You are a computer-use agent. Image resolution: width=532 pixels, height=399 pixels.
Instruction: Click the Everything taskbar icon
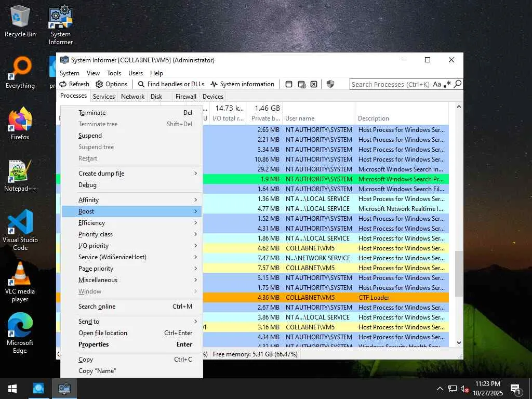point(38,389)
